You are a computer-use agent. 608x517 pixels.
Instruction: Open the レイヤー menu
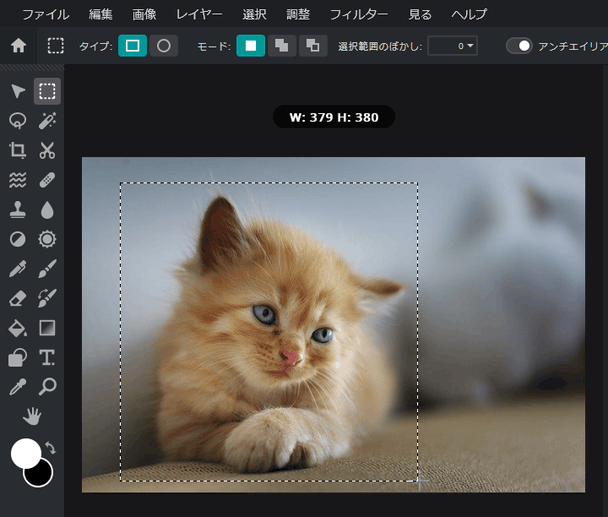[x=199, y=14]
